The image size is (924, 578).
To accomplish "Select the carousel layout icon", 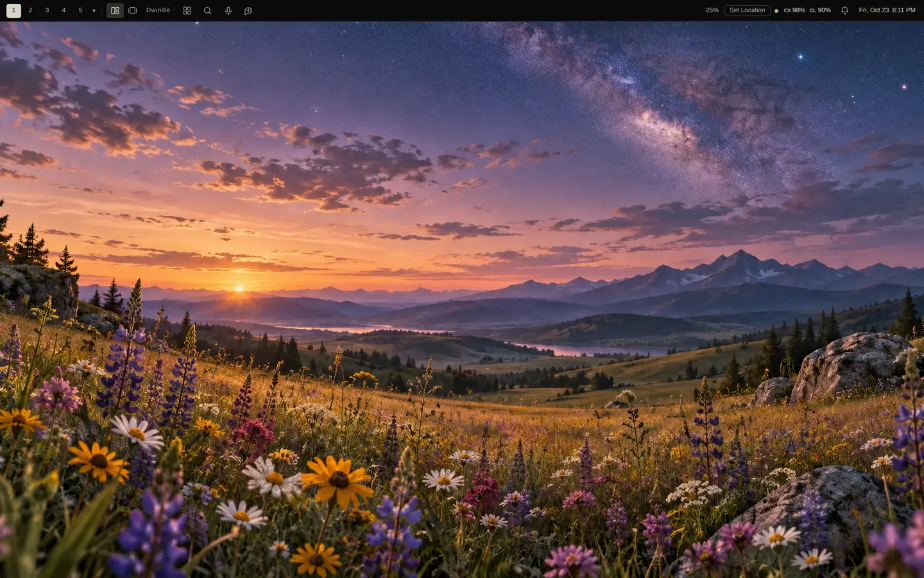I will pyautogui.click(x=132, y=10).
